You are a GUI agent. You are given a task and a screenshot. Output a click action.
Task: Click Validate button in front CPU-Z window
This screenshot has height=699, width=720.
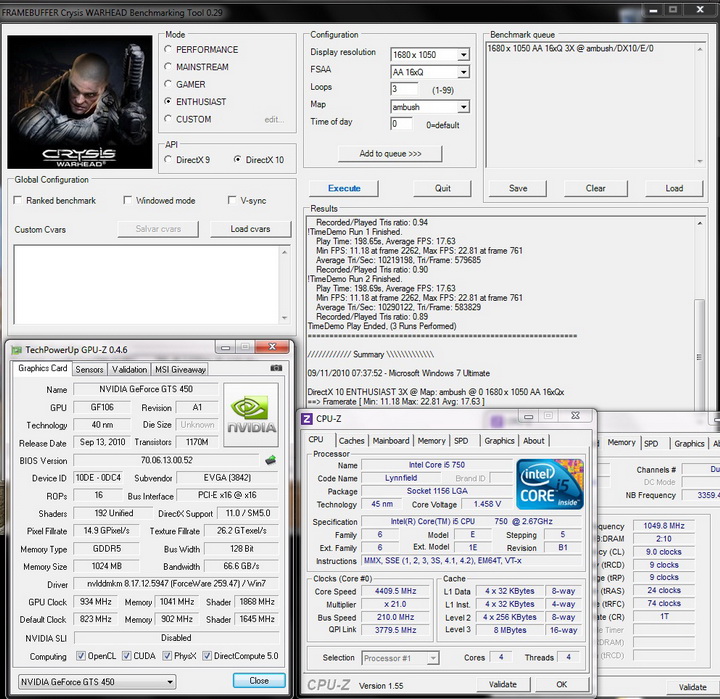503,684
